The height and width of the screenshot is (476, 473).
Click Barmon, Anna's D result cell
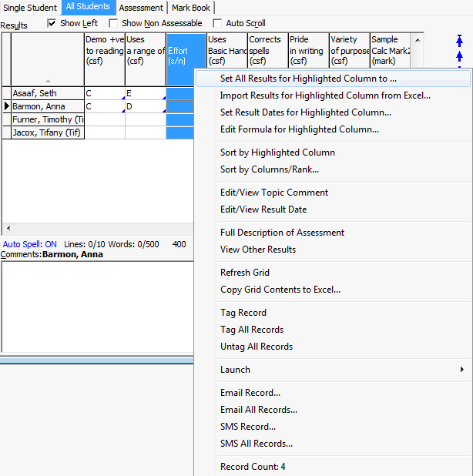coord(146,106)
